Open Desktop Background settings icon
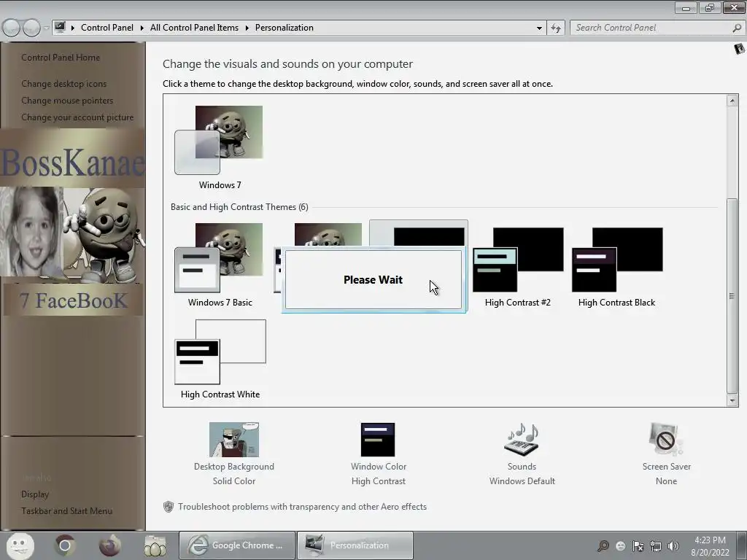747x560 pixels. [234, 440]
